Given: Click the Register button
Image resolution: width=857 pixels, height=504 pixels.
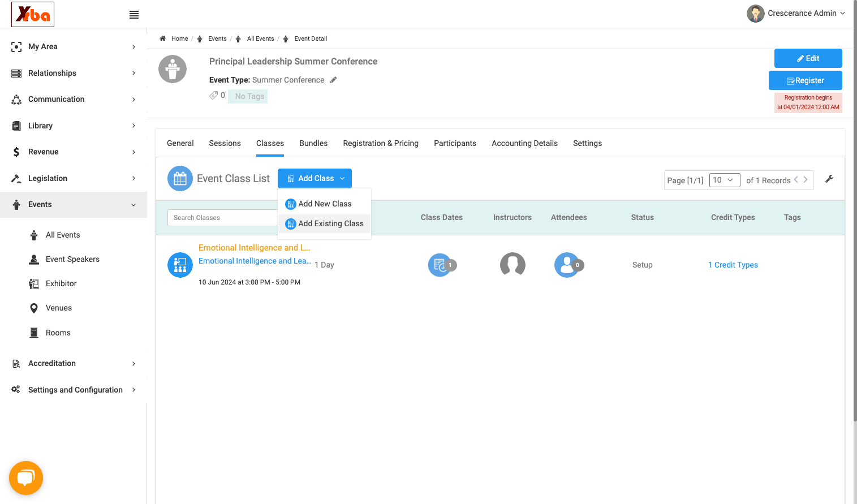Looking at the screenshot, I should 806,80.
